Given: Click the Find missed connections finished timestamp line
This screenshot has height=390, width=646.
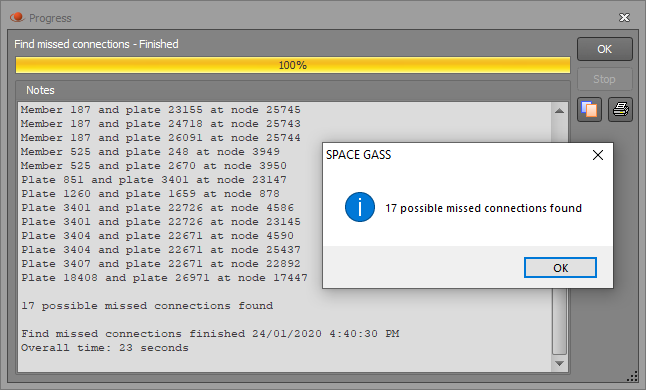Looking at the screenshot, I should 210,334.
